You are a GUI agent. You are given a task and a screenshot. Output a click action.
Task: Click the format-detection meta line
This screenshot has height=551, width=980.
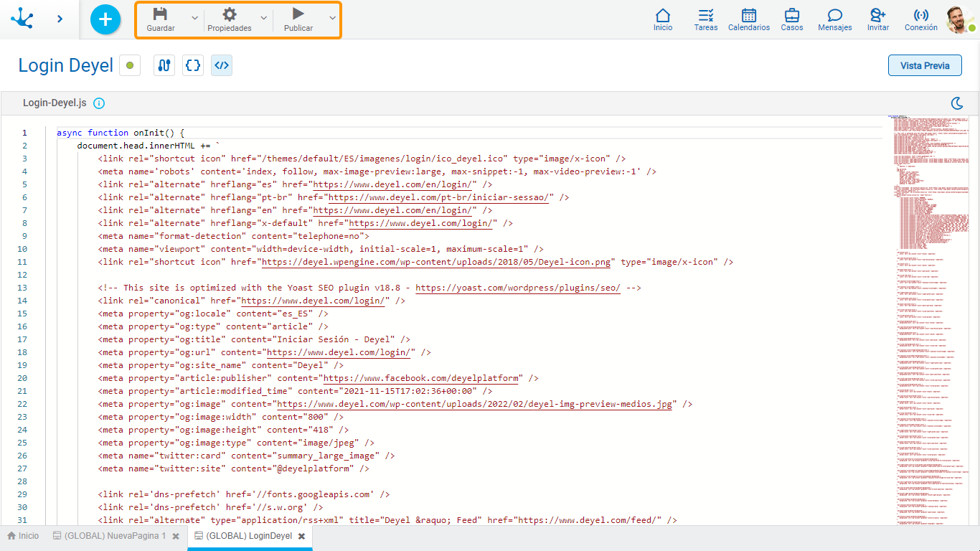(x=234, y=236)
